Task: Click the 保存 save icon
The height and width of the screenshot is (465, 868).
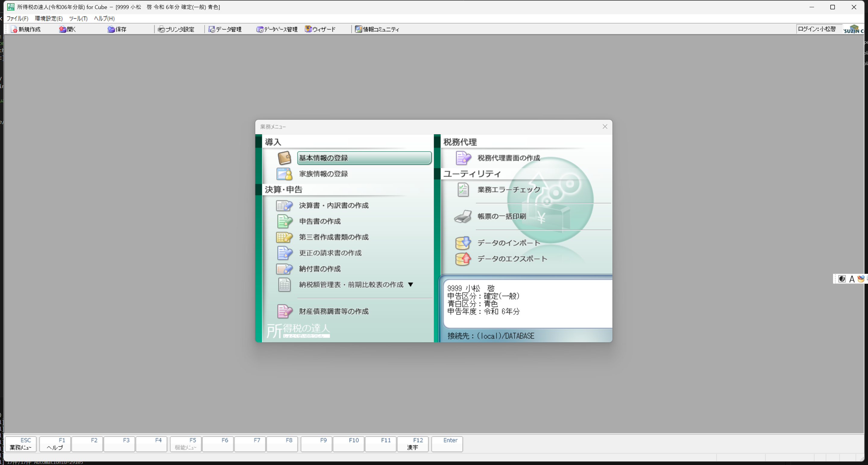Action: 111,29
